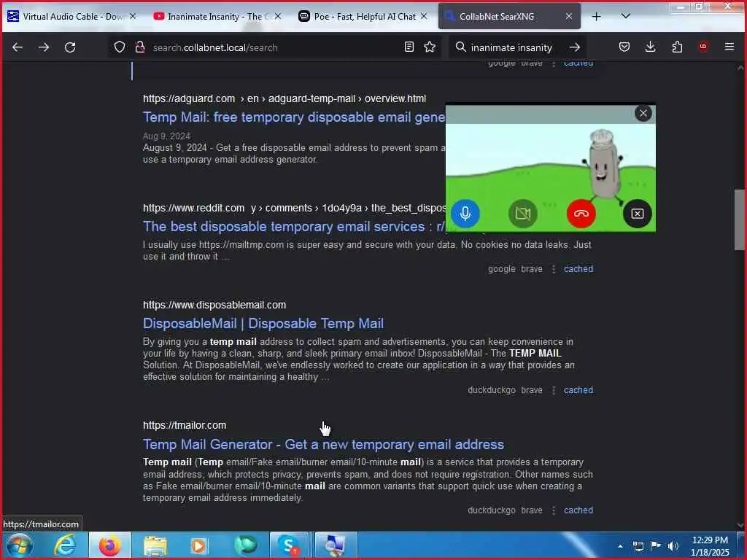
Task: Open cached link for reddit result
Action: [578, 268]
